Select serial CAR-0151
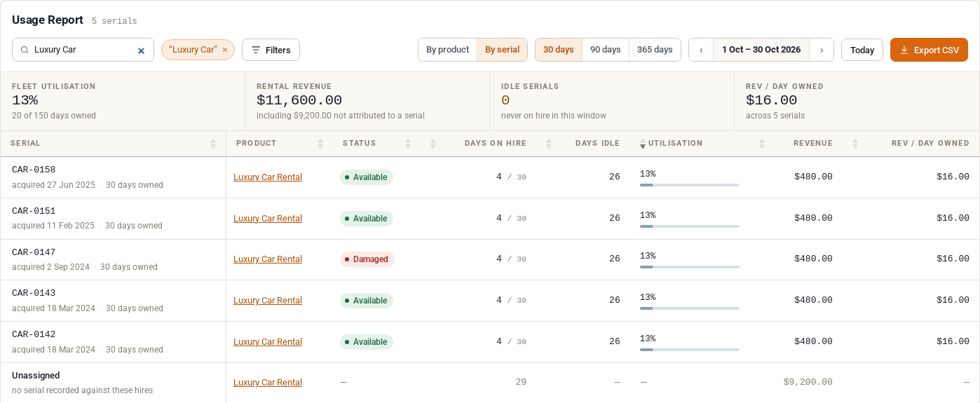 coord(34,211)
